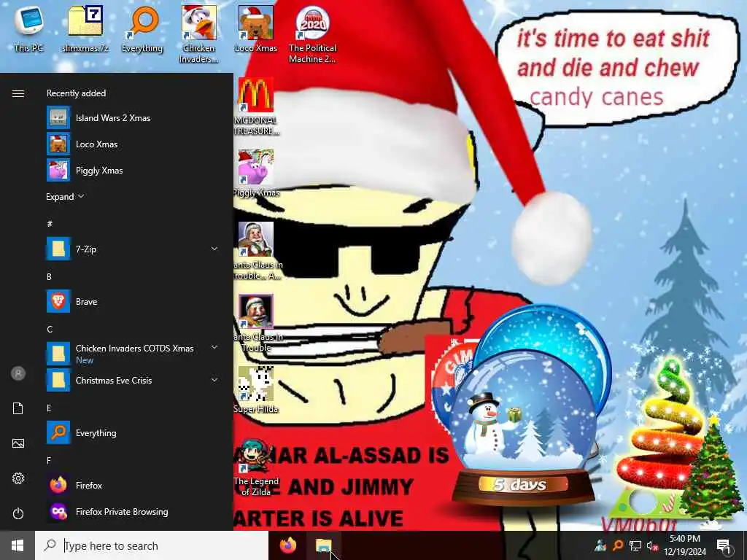Open Pictures from Start sidebar
The width and height of the screenshot is (747, 560).
18,443
